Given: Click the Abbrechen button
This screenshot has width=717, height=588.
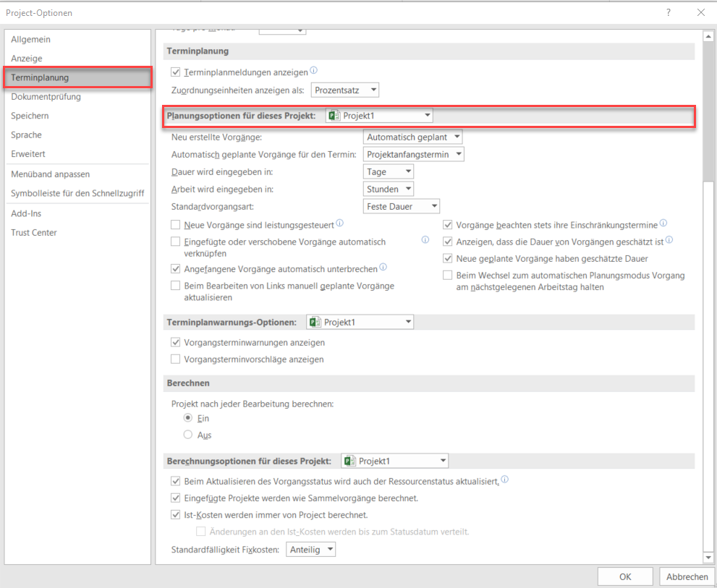Looking at the screenshot, I should 687,576.
